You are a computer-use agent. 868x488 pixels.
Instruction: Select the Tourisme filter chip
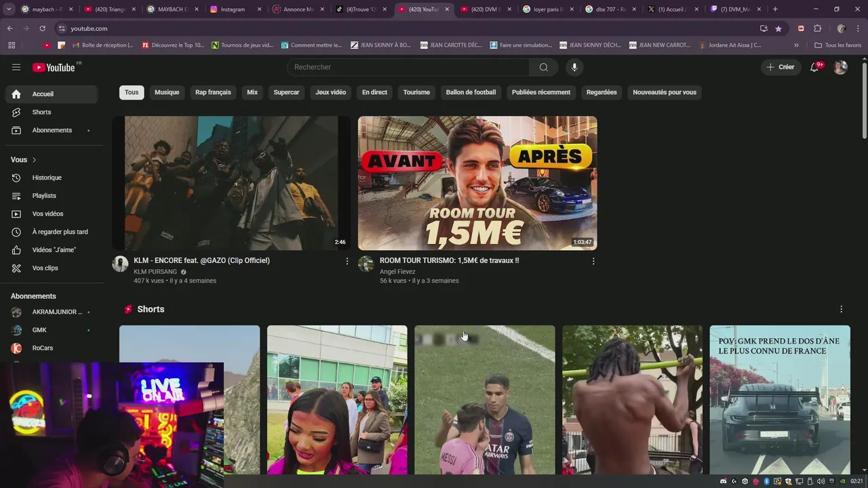coord(416,92)
